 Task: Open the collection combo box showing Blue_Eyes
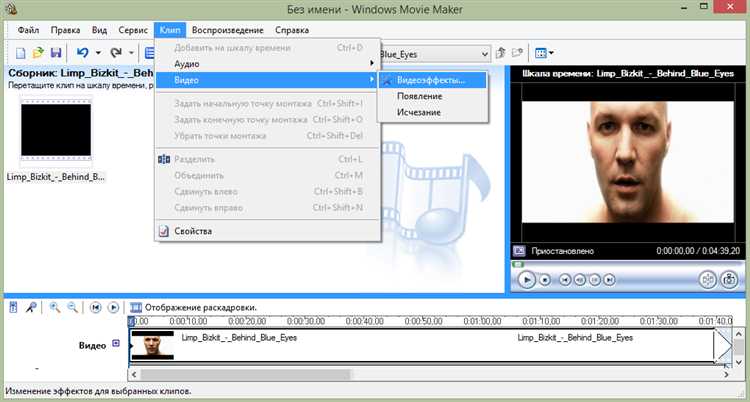[x=435, y=54]
